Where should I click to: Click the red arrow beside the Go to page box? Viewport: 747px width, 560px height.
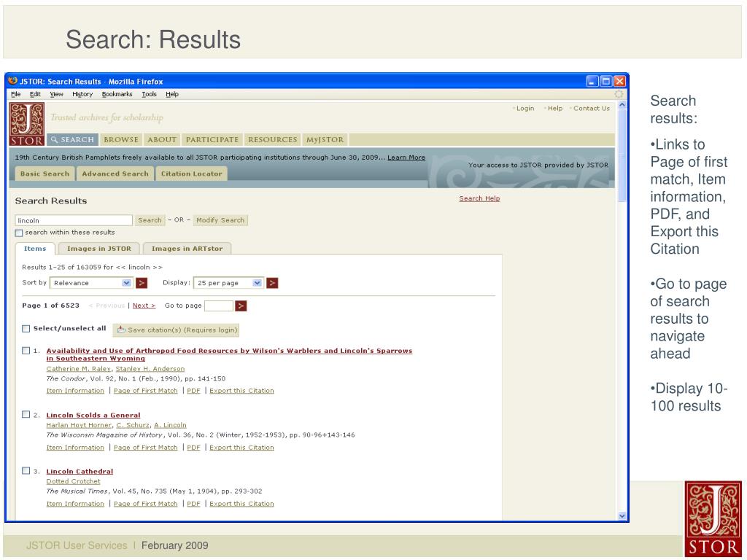(241, 306)
